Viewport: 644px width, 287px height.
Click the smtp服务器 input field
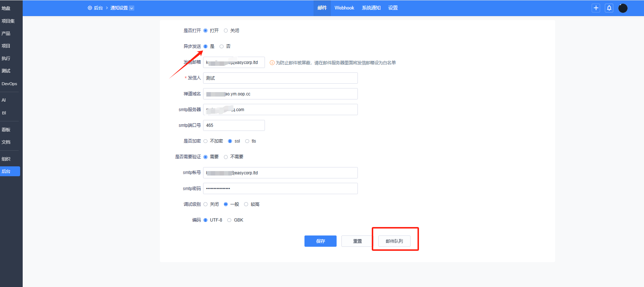[280, 109]
